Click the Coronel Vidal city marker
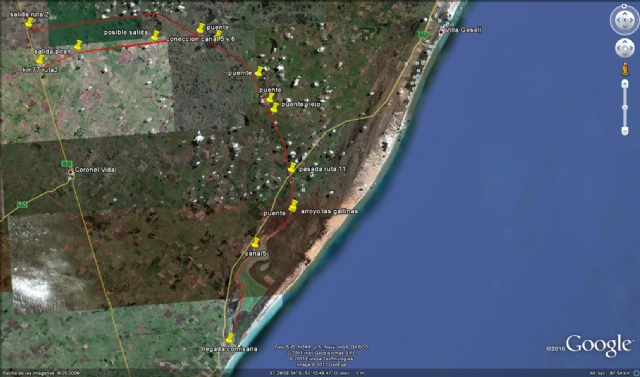Viewport: 640px width, 377px height. pyautogui.click(x=71, y=172)
